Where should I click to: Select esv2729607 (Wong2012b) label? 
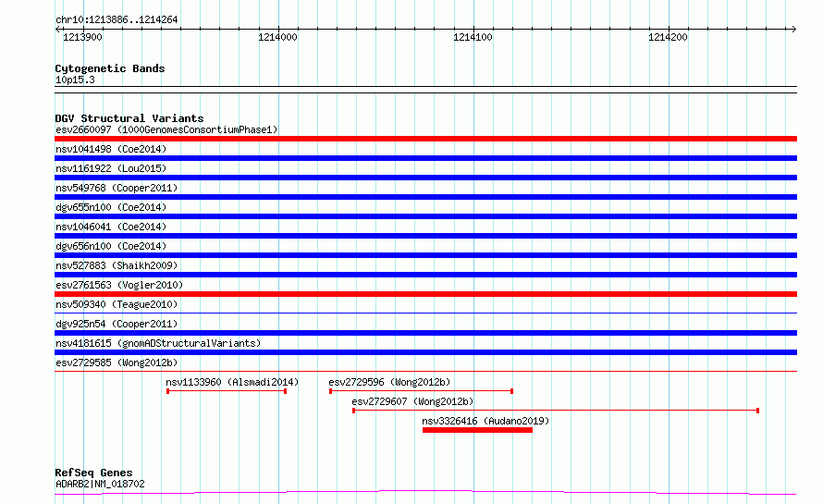point(412,401)
